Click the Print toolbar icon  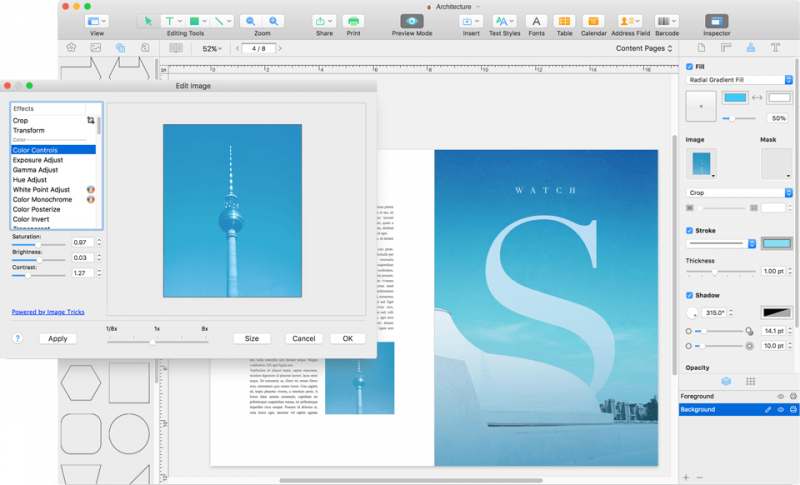[x=353, y=20]
